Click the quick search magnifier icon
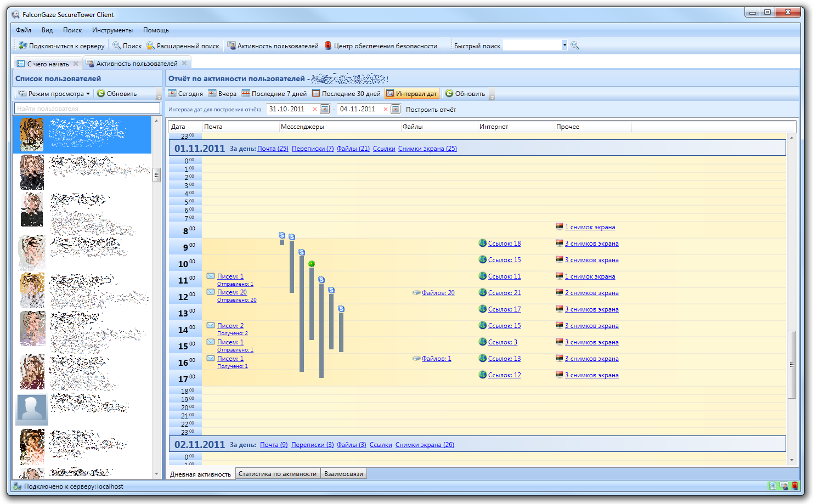The width and height of the screenshot is (813, 504). [575, 46]
